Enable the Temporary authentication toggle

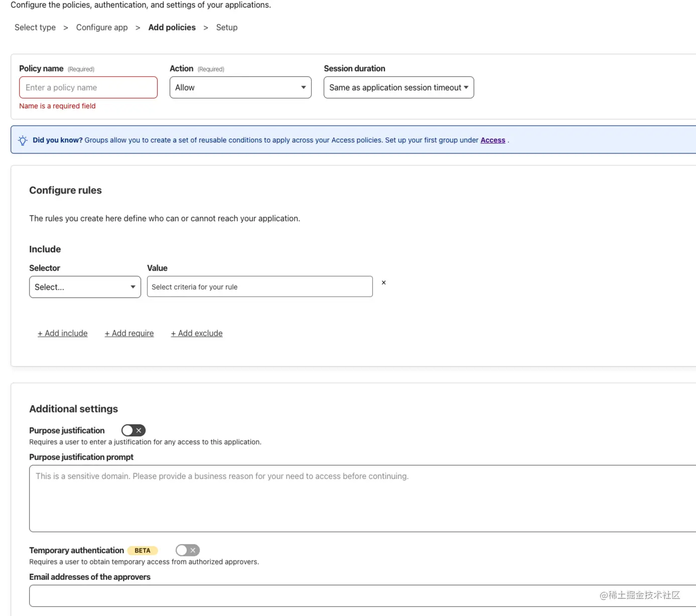188,550
